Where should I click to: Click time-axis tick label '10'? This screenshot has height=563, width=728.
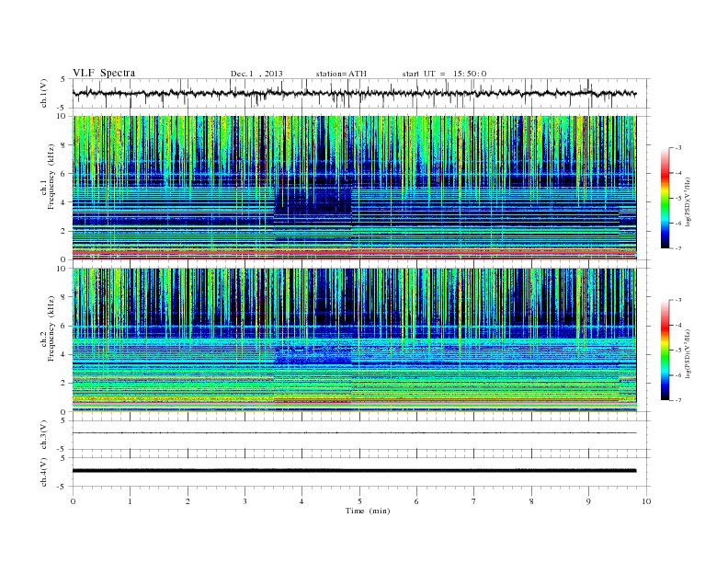click(646, 501)
